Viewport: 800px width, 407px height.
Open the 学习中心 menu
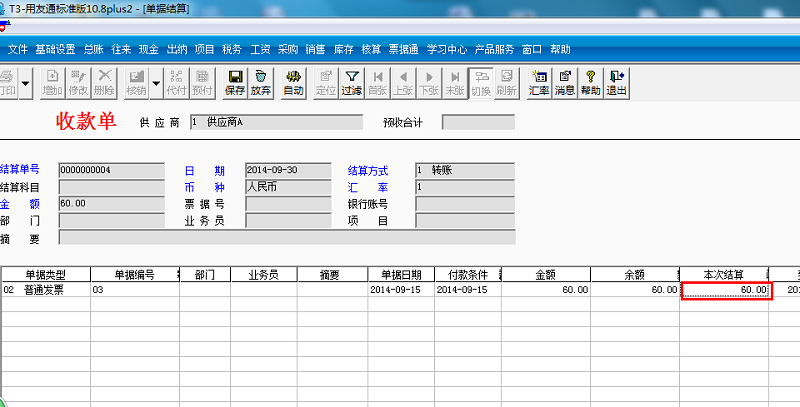point(447,49)
